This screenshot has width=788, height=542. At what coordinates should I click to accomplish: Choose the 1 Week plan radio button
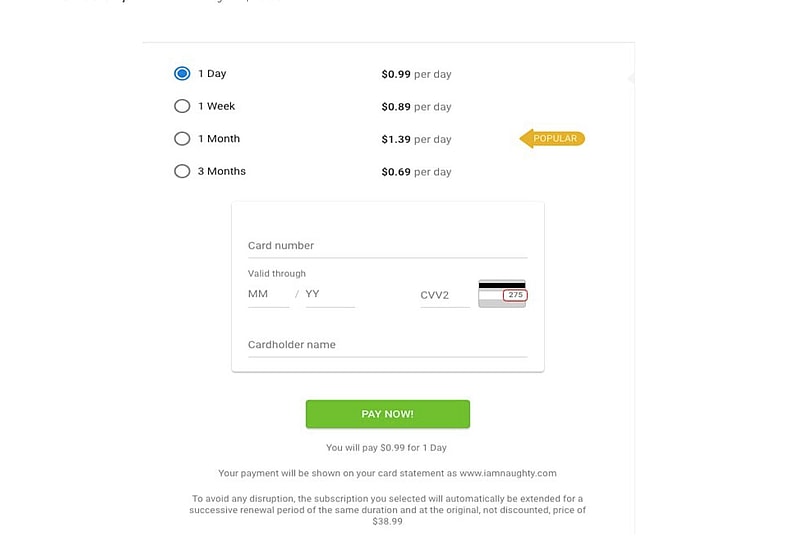pos(182,106)
